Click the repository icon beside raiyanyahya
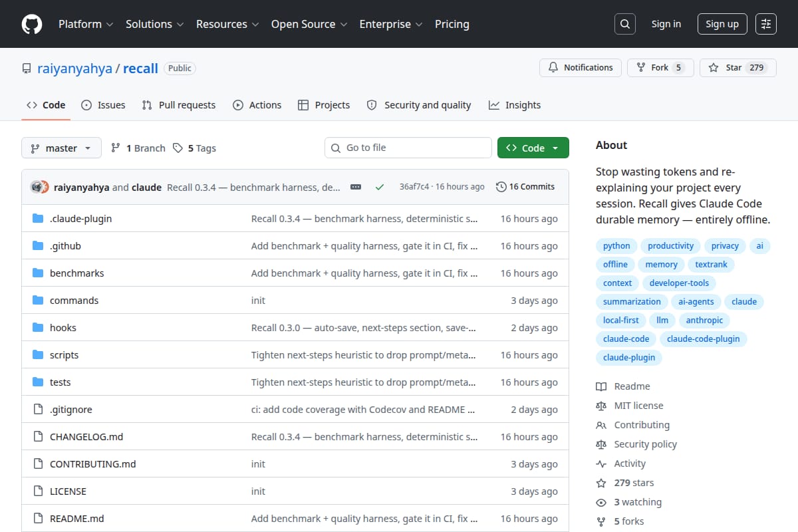Viewport: 798px width, 532px height. coord(27,68)
